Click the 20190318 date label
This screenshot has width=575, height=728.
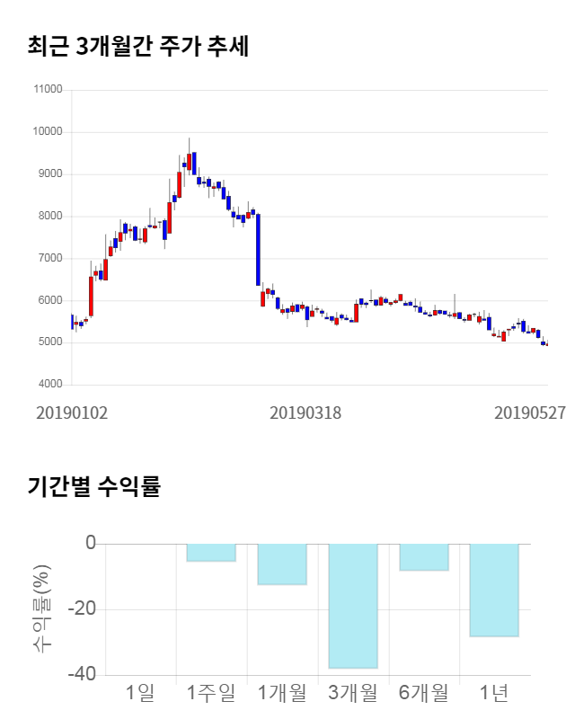click(305, 413)
